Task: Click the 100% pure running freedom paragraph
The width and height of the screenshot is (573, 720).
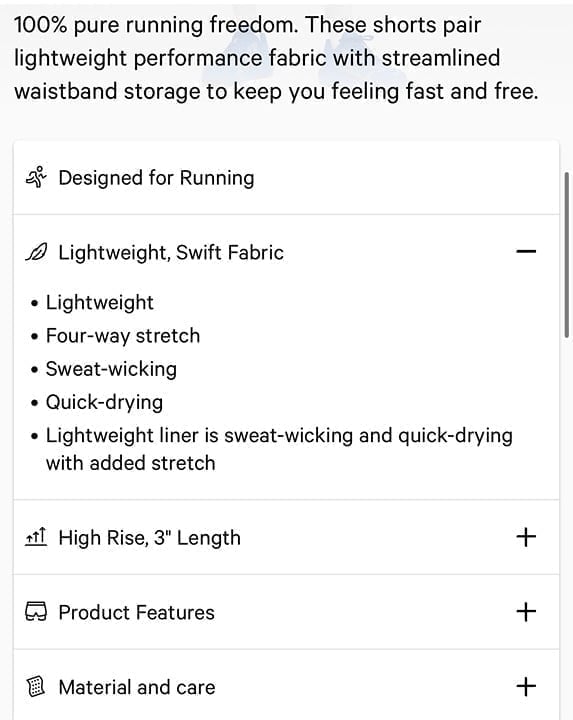Action: coord(275,58)
